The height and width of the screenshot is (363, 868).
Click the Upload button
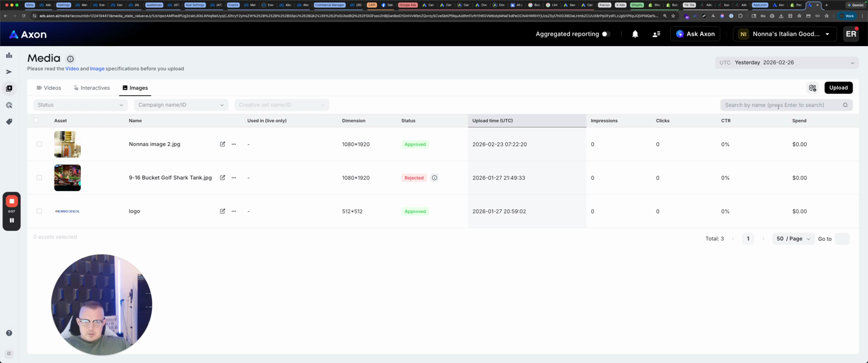coord(838,88)
